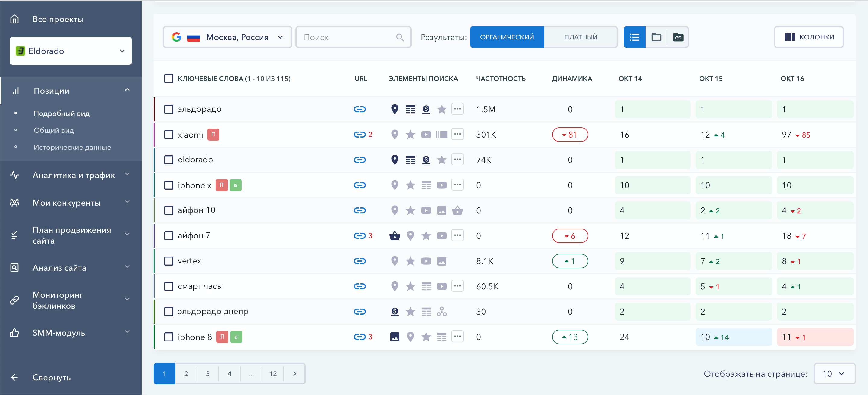
Task: Open Все проекты link
Action: pos(58,19)
